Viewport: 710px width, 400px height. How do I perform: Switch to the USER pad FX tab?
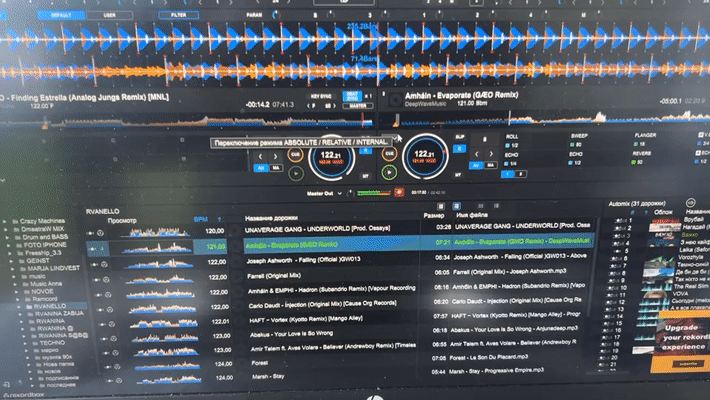110,15
